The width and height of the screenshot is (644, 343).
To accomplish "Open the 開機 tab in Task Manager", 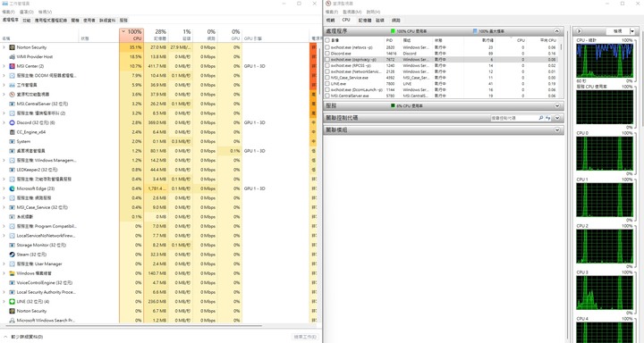I will (x=75, y=21).
